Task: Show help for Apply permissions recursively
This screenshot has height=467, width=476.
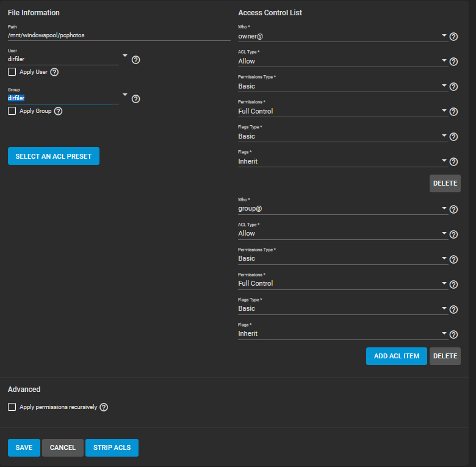Action: coord(104,407)
